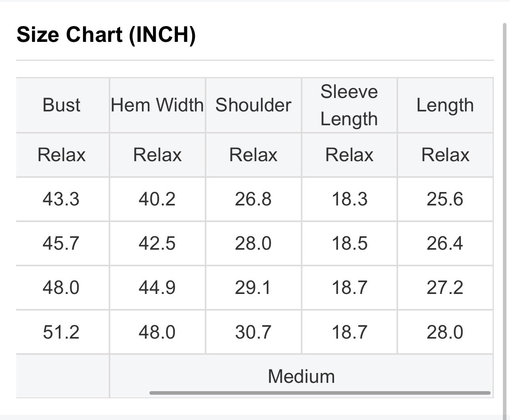Image resolution: width=510 pixels, height=420 pixels.
Task: Click the bust value 51.2
Action: click(61, 332)
